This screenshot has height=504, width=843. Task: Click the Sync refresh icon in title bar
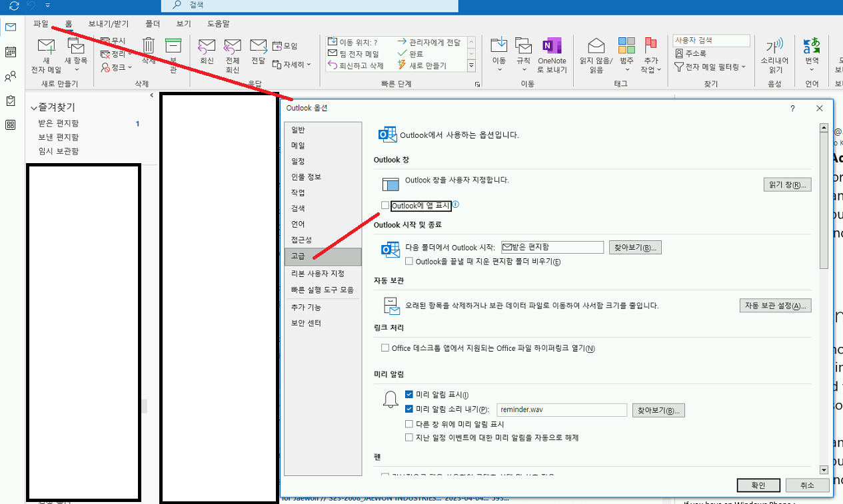click(x=13, y=5)
